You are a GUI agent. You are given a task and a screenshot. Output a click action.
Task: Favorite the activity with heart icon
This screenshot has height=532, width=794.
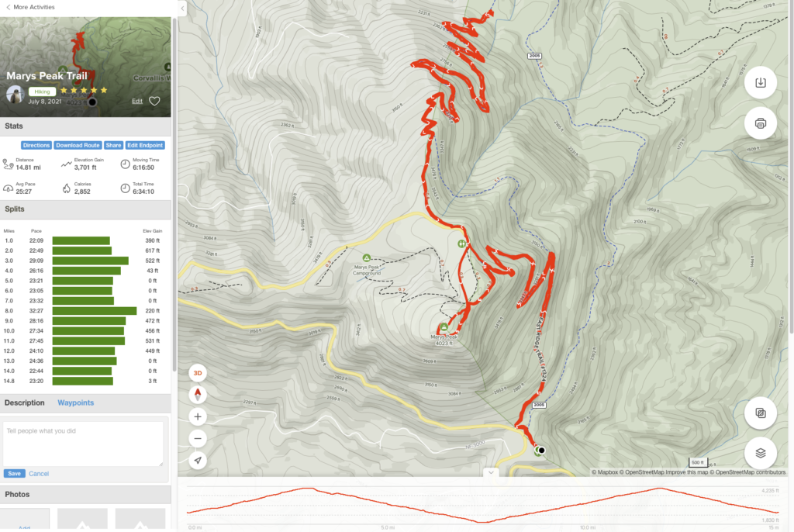154,101
